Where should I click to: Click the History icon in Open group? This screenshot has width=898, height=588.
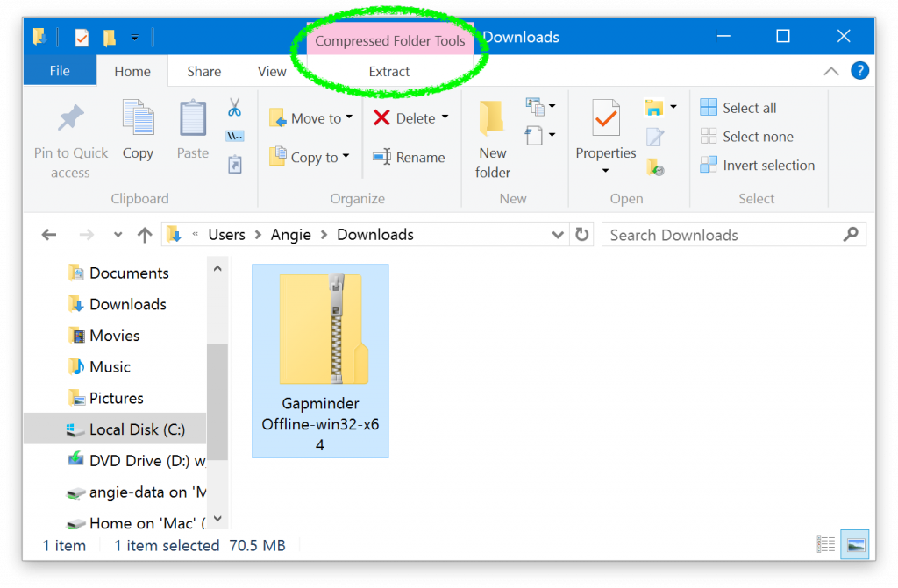[655, 167]
